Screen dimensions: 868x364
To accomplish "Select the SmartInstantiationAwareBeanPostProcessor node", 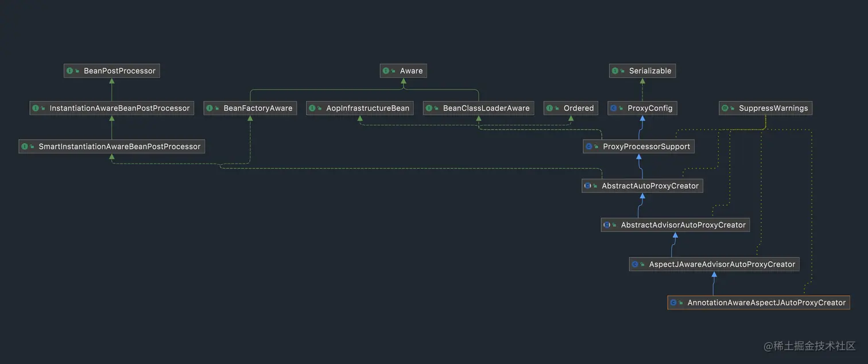I will (x=111, y=146).
